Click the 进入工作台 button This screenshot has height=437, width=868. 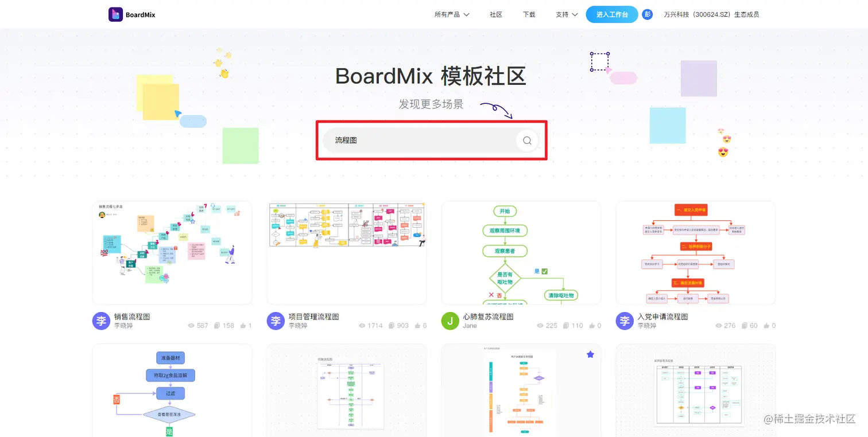(612, 14)
